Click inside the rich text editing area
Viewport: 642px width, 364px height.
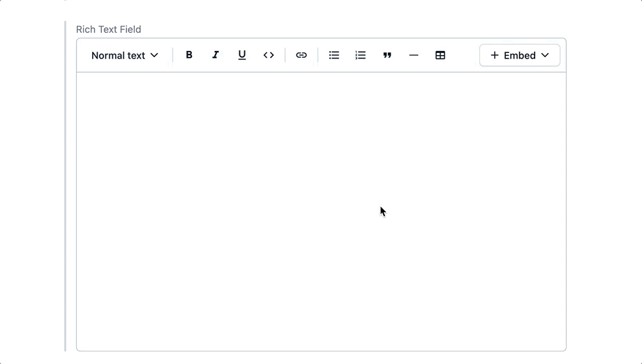click(322, 211)
